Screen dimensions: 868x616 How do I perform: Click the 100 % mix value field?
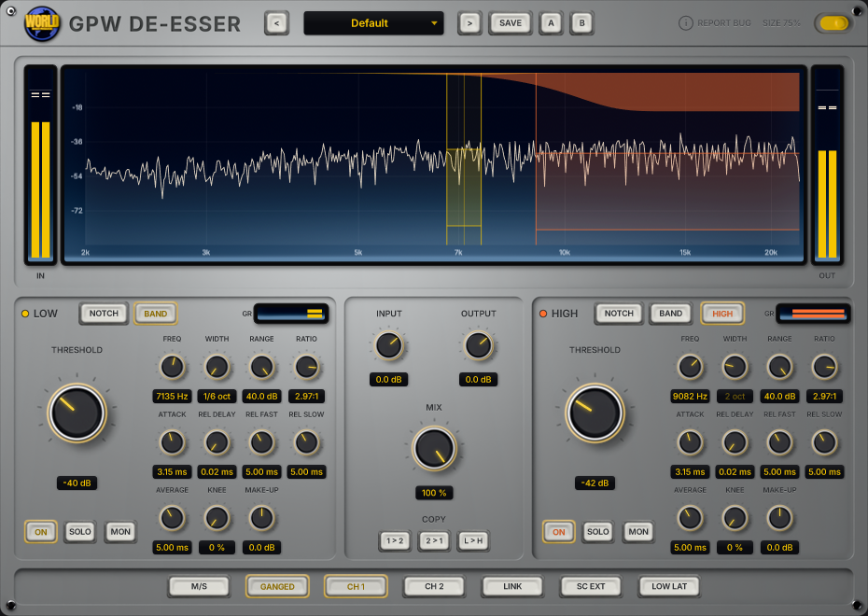click(x=434, y=493)
